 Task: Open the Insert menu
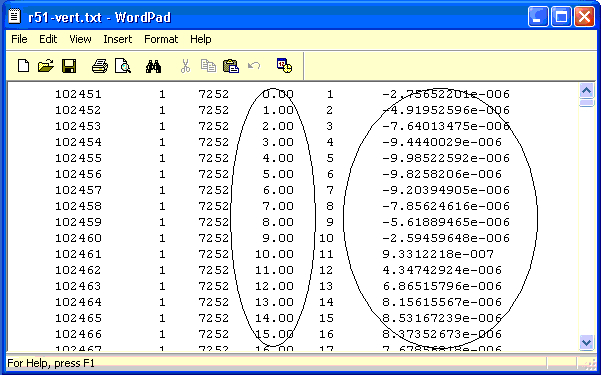click(117, 39)
